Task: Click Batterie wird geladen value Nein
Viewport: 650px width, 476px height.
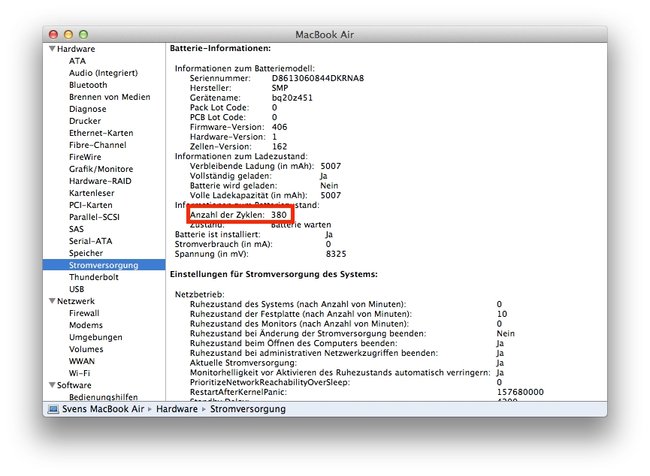Action: tap(329, 186)
